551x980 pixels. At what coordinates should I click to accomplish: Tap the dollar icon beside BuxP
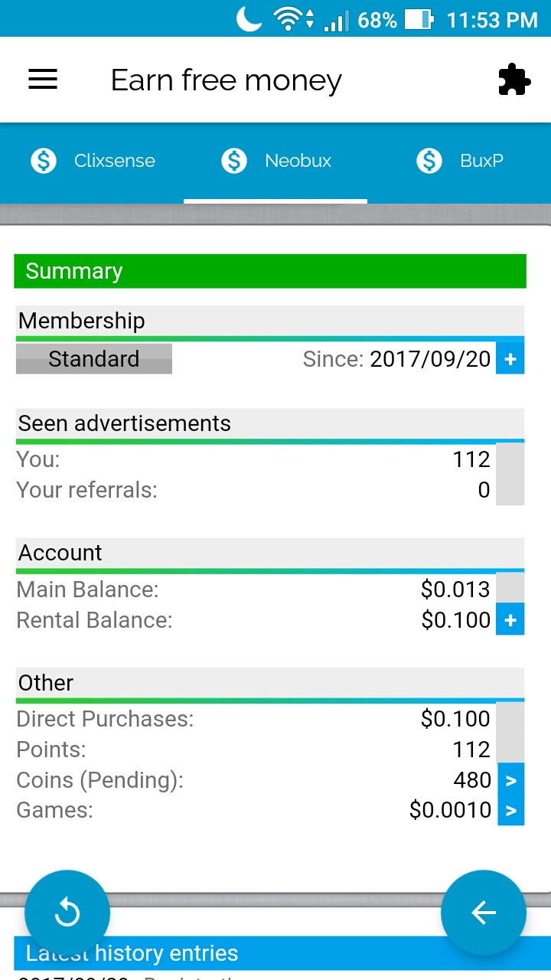click(x=429, y=161)
